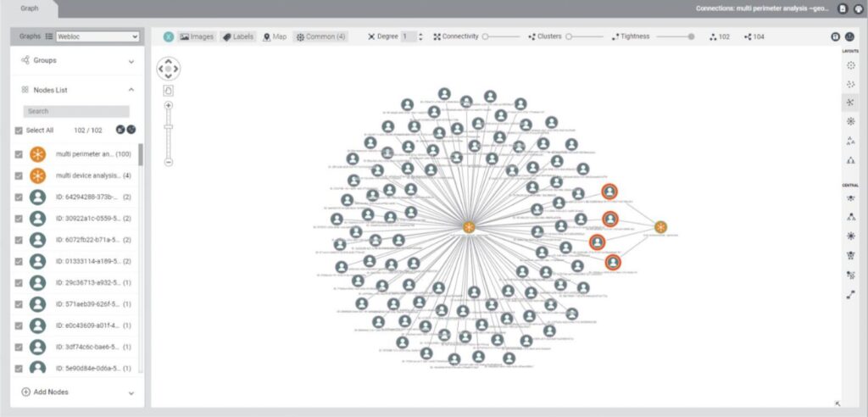The image size is (868, 417).
Task: Open the Map view
Action: [x=275, y=37]
